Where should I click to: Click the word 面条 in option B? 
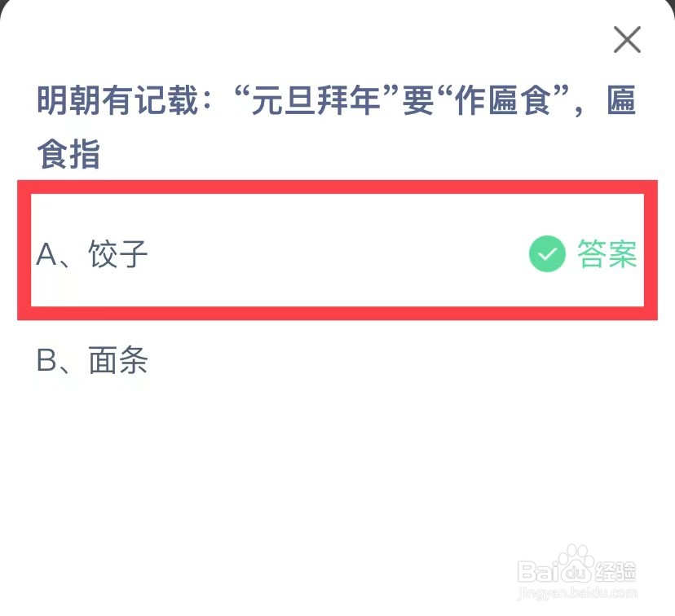(x=118, y=361)
